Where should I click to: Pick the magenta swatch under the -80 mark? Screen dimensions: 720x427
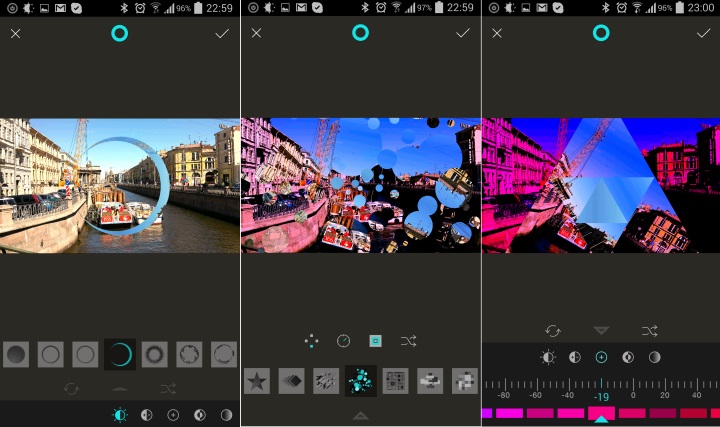click(509, 413)
